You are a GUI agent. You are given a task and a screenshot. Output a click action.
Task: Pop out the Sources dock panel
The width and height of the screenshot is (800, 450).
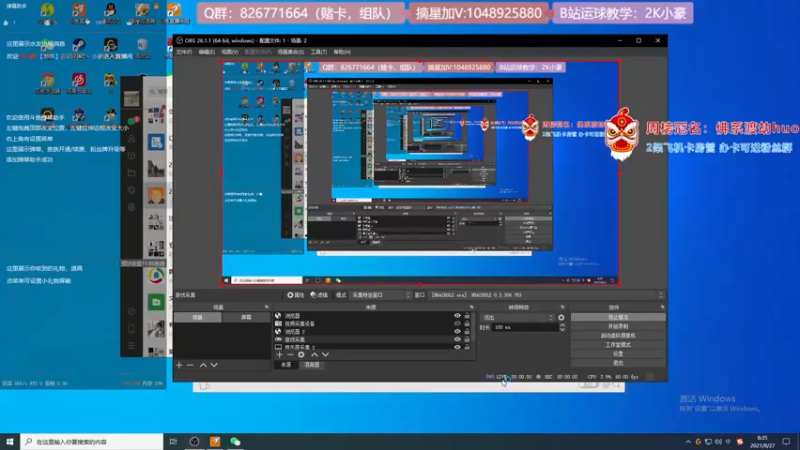471,307
